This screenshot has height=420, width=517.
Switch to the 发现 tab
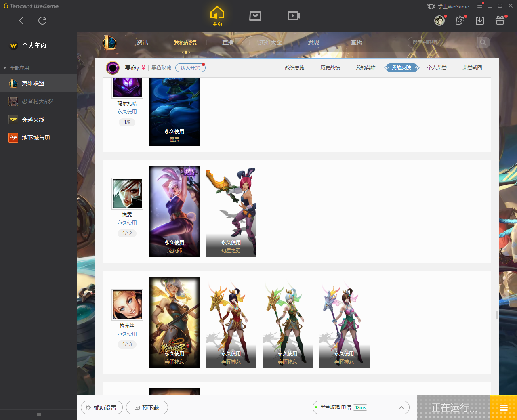(313, 42)
